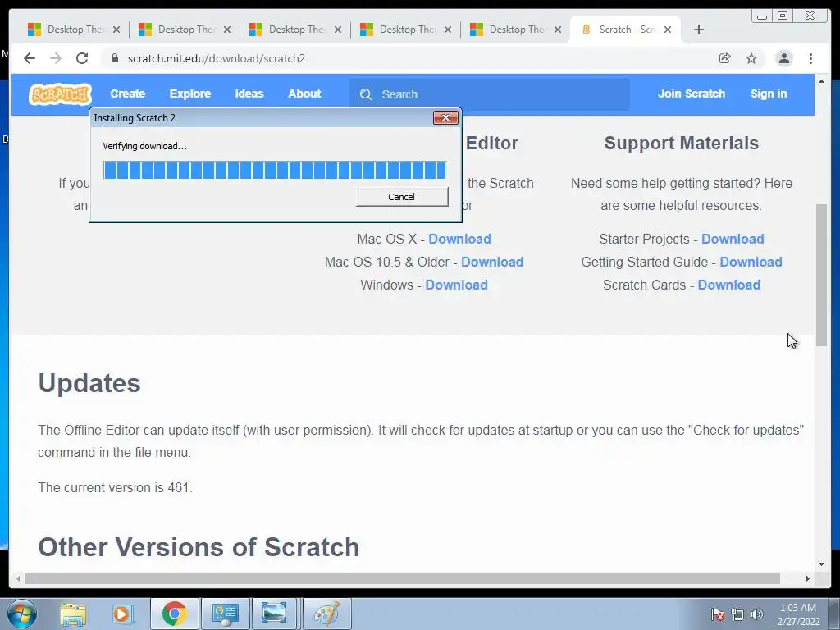Click Join Scratch link
This screenshot has width=840, height=630.
pos(691,94)
